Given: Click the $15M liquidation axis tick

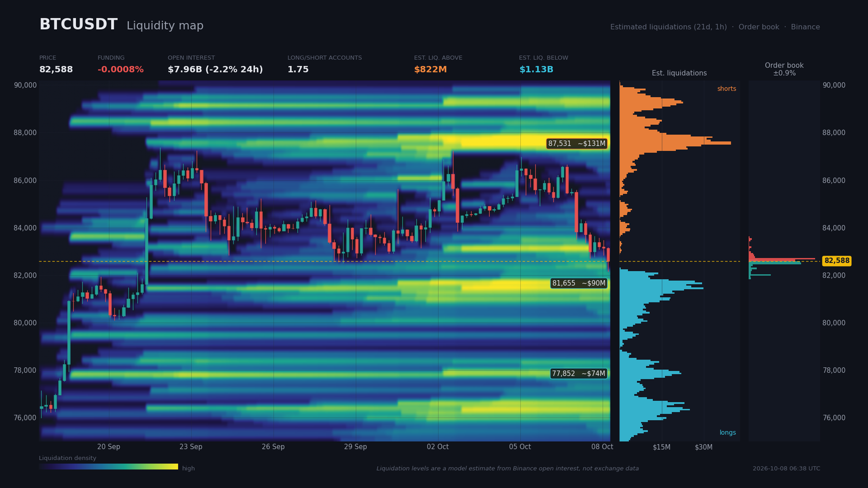Looking at the screenshot, I should tap(661, 447).
